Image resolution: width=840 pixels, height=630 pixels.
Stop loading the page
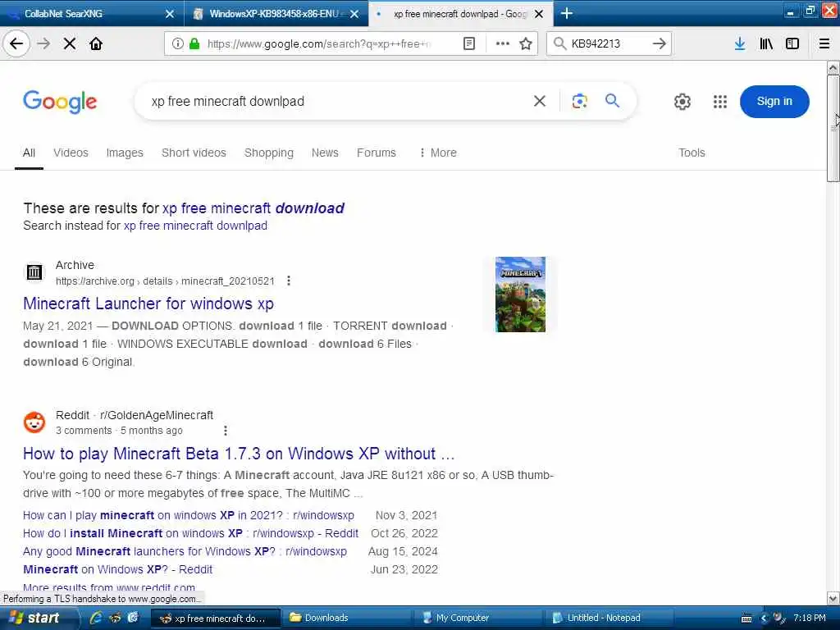pyautogui.click(x=70, y=43)
